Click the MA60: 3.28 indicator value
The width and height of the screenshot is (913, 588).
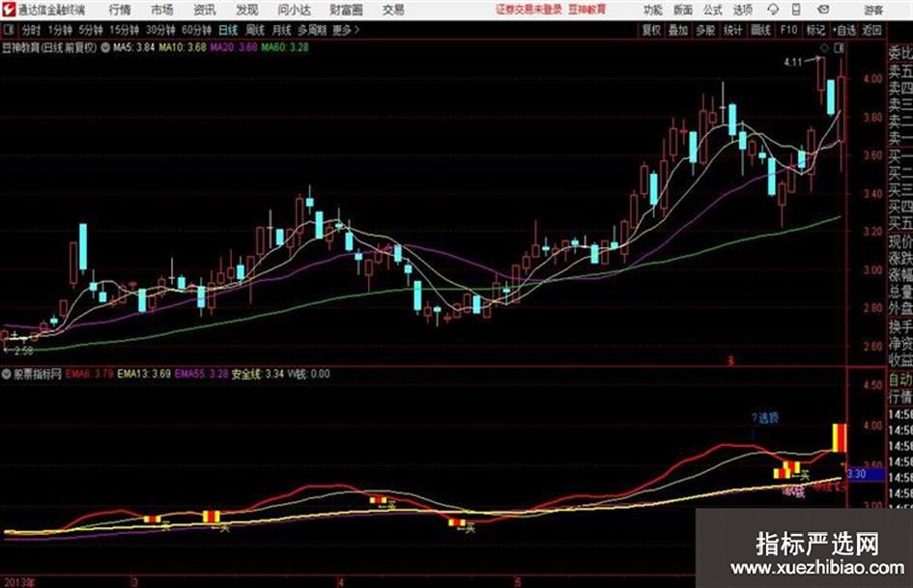pyautogui.click(x=285, y=47)
